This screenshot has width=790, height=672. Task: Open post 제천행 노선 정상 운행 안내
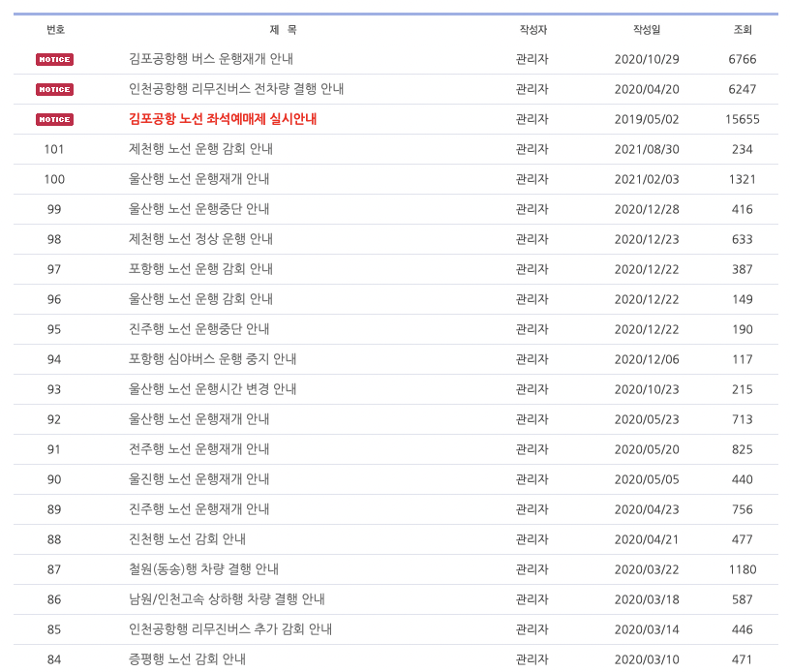tap(200, 239)
